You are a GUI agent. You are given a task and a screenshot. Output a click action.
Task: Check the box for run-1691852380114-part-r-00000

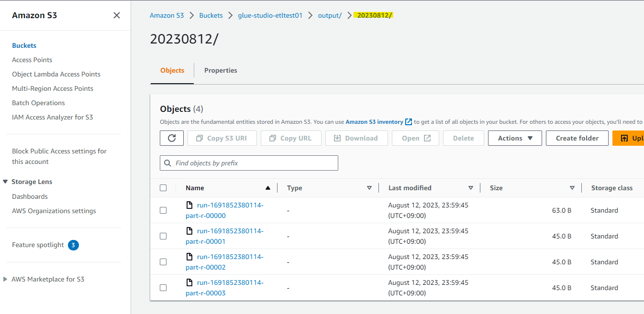pos(163,210)
